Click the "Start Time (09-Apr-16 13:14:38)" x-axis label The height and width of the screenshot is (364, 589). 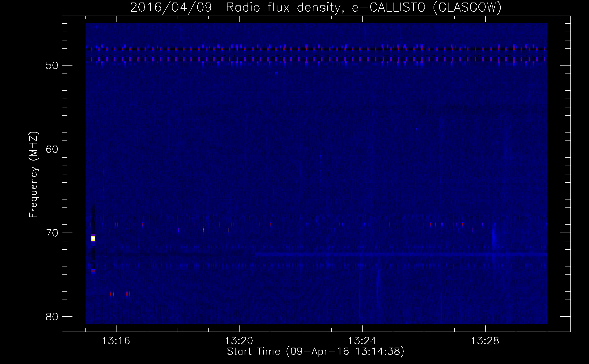pyautogui.click(x=316, y=352)
